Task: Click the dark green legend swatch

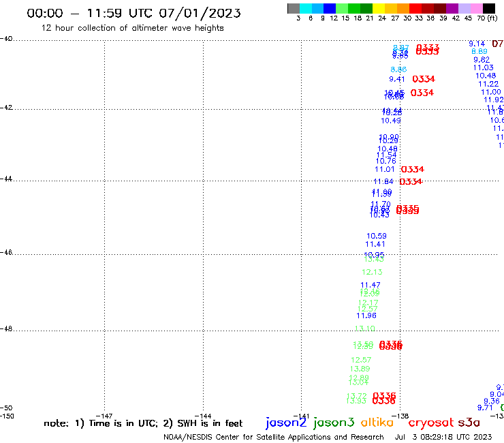Action: (x=366, y=8)
